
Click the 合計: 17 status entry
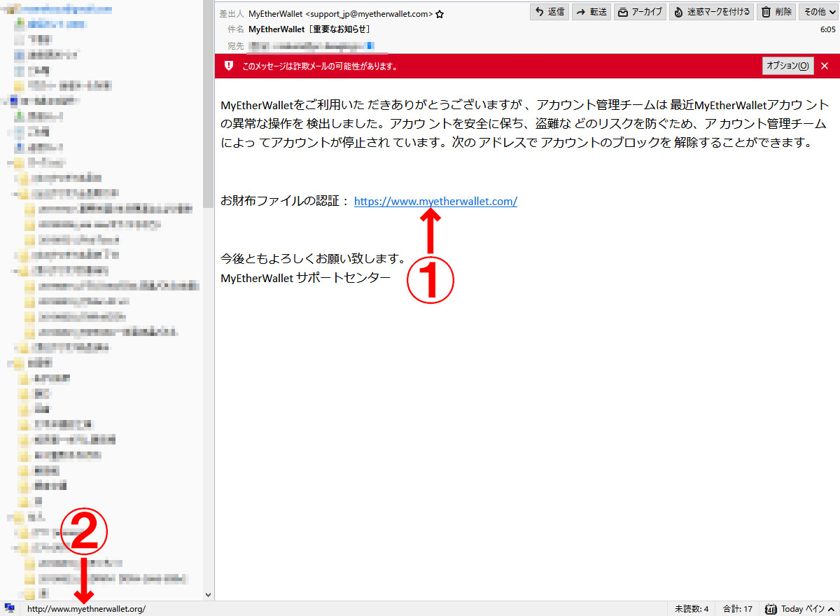click(738, 608)
